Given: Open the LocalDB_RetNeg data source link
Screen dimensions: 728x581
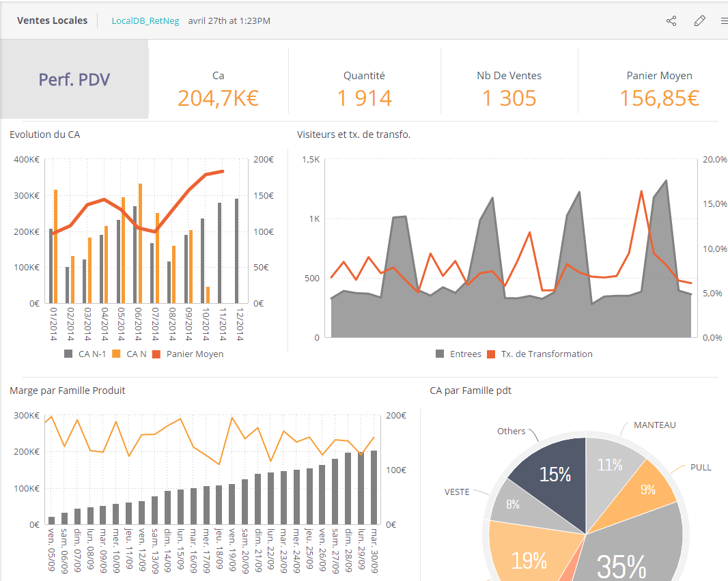Looking at the screenshot, I should click(x=145, y=21).
